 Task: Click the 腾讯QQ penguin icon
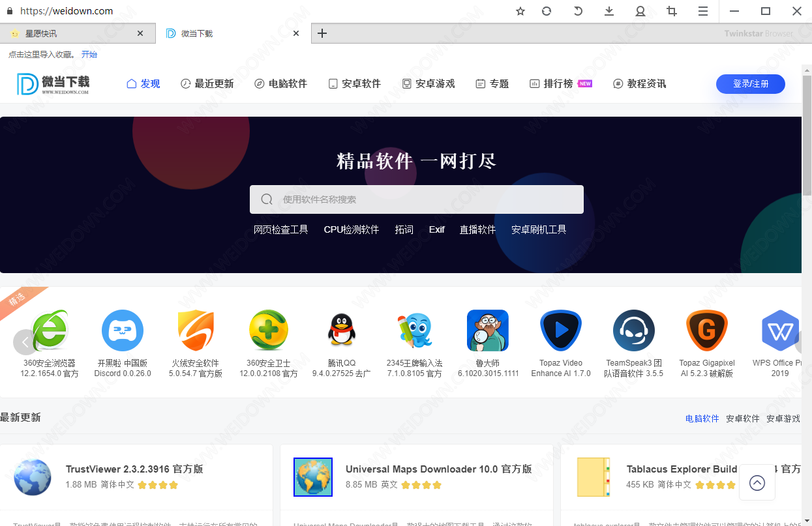click(341, 330)
